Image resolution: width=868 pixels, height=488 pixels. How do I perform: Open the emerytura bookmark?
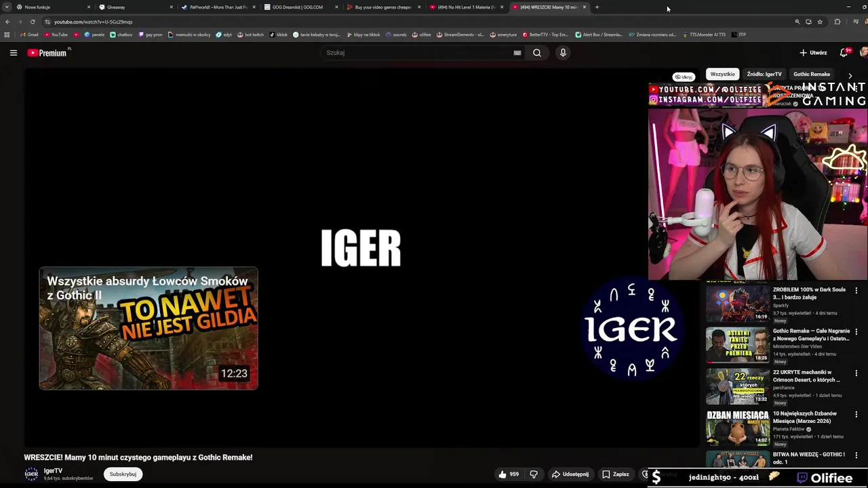(x=502, y=35)
